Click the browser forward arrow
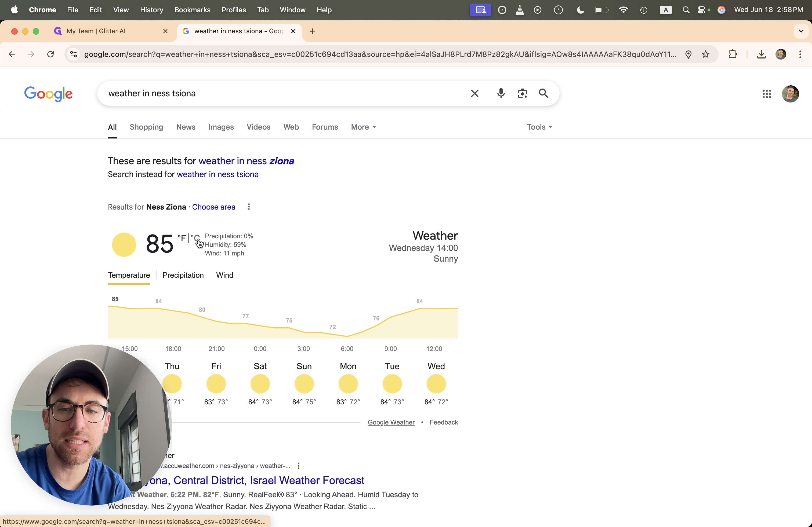This screenshot has height=527, width=812. 31,54
